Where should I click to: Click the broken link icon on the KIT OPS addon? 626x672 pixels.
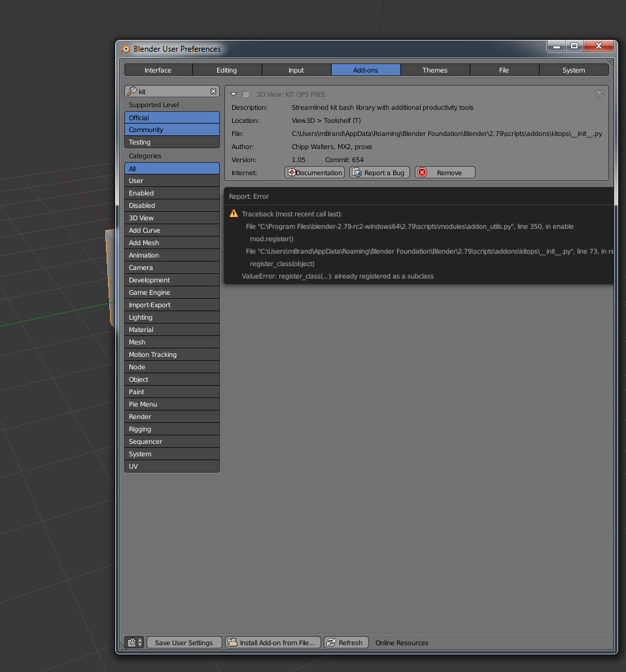[600, 93]
